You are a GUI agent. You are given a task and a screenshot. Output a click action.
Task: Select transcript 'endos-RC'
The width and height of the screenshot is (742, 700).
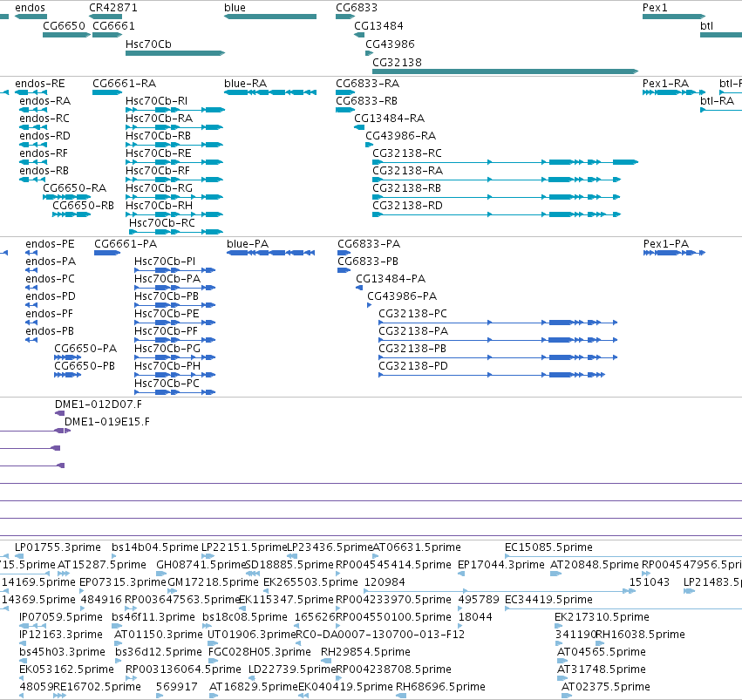(44, 119)
